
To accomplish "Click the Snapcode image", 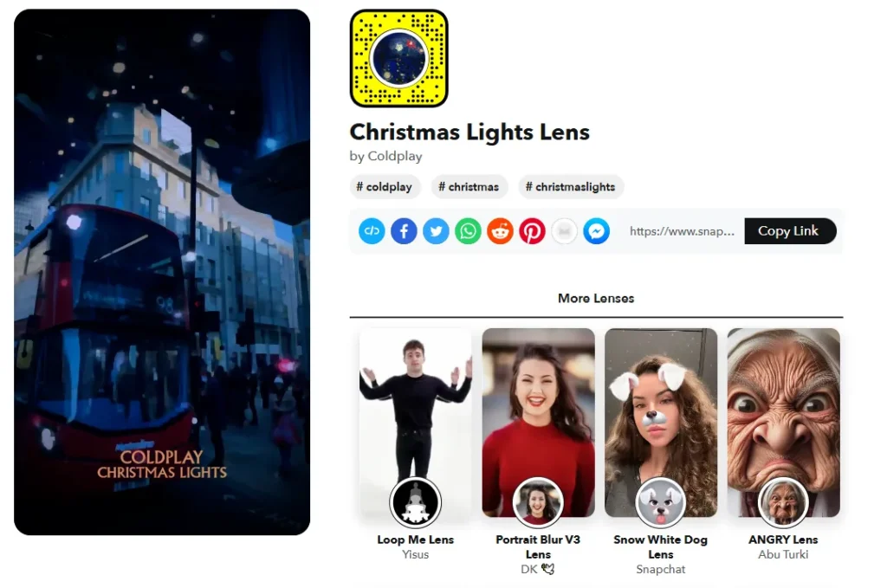I will [398, 58].
